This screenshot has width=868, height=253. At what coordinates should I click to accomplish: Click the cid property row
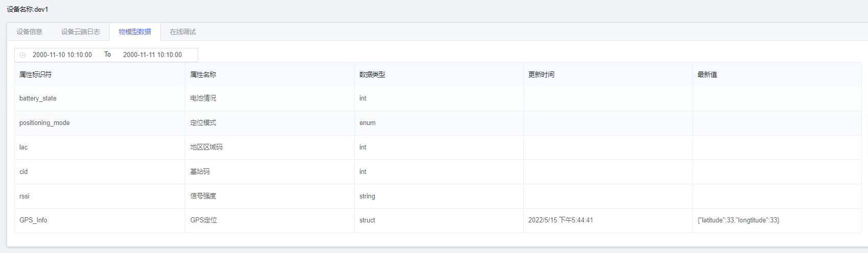(23, 172)
